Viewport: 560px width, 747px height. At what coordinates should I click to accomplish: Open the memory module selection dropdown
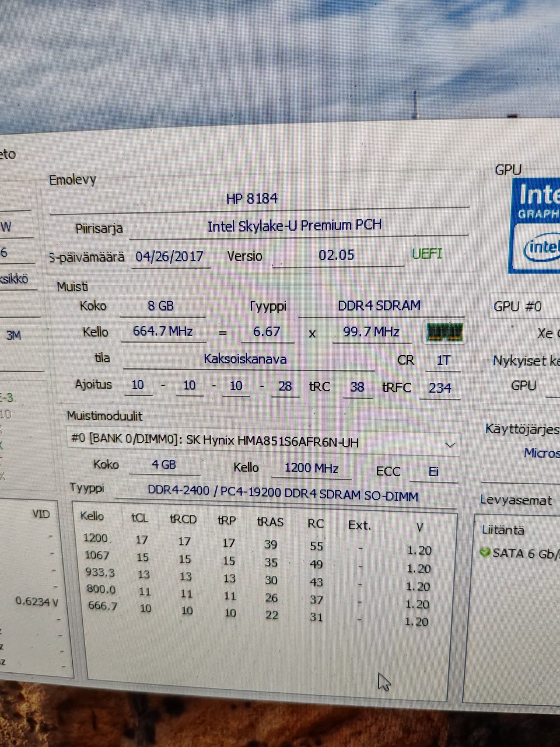click(x=264, y=441)
